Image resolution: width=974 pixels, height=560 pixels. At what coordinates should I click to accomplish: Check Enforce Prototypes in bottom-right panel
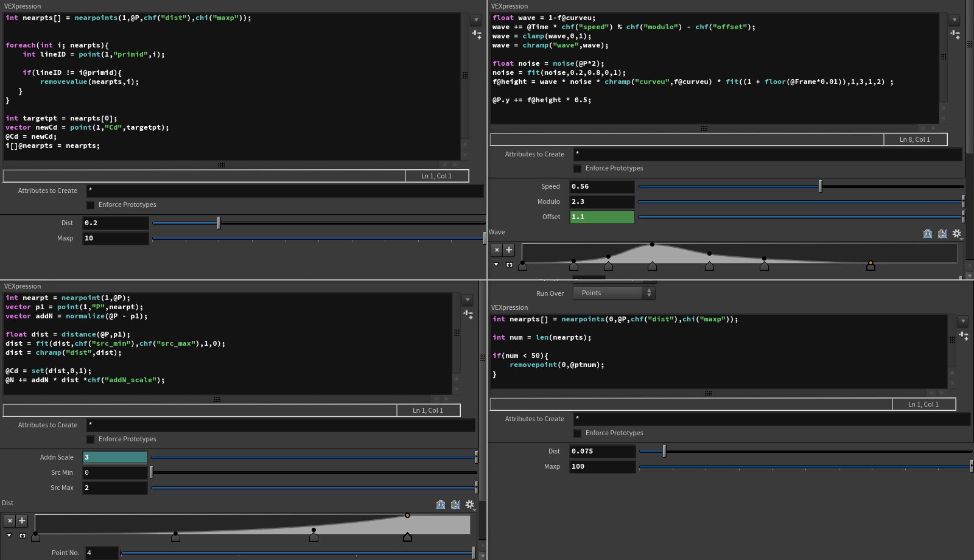point(578,433)
